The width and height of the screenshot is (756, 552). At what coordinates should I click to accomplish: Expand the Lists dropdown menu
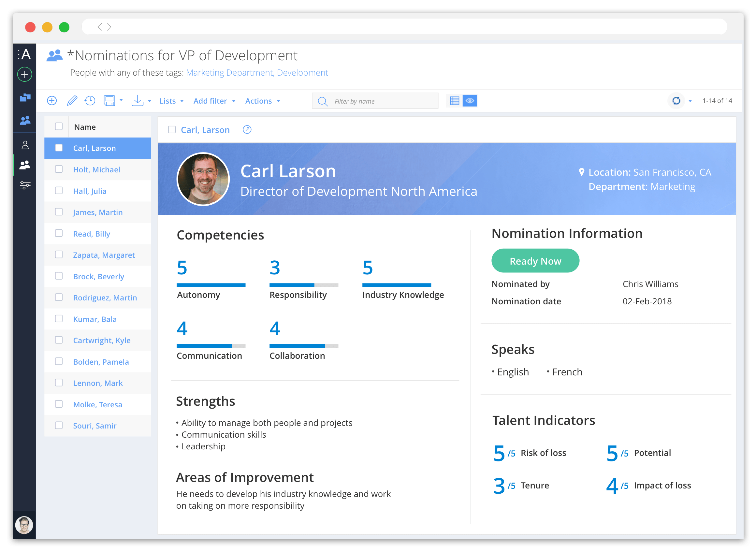coord(170,101)
